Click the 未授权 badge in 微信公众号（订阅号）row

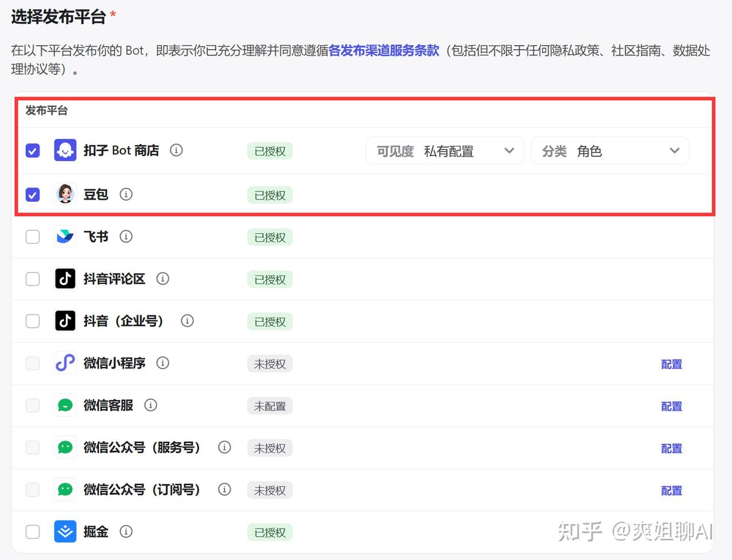coord(270,490)
